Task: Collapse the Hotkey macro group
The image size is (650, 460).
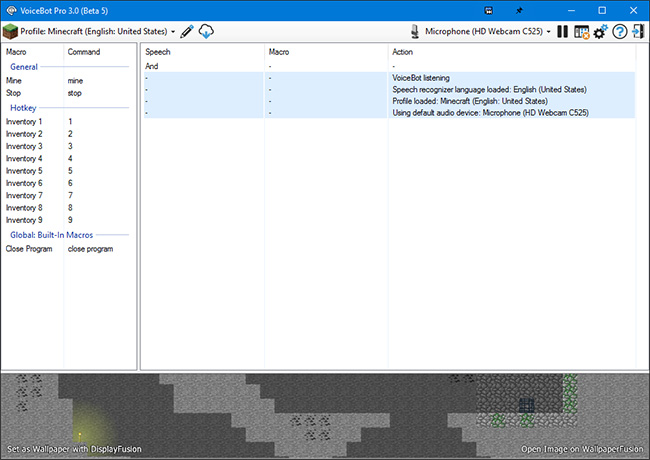Action: (x=23, y=108)
